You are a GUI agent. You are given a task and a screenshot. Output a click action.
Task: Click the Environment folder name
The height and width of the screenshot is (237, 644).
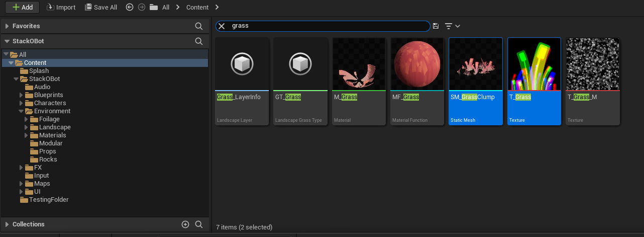(52, 111)
